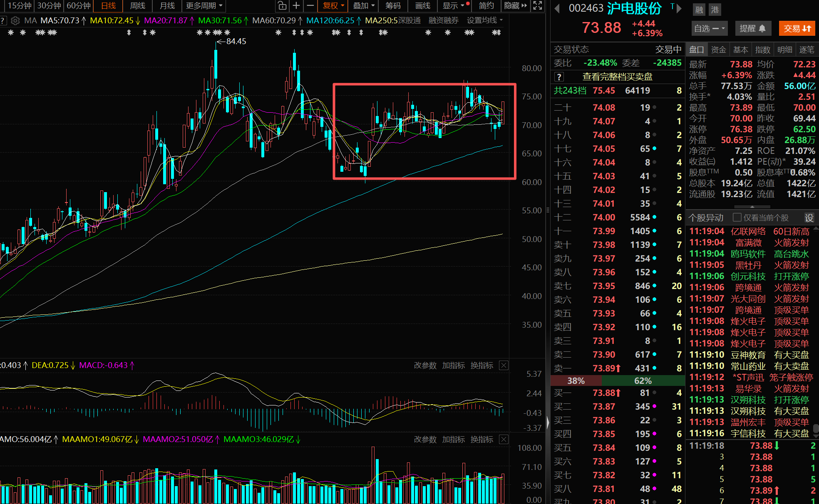Open 更多周期 dropdown
Screen dimensions: 819x504
pyautogui.click(x=204, y=6)
